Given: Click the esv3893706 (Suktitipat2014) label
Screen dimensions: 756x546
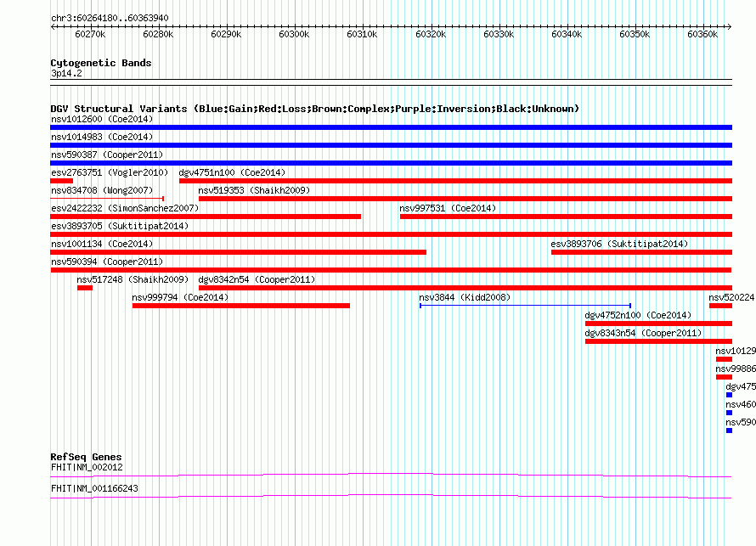Looking at the screenshot, I should click(x=619, y=244).
